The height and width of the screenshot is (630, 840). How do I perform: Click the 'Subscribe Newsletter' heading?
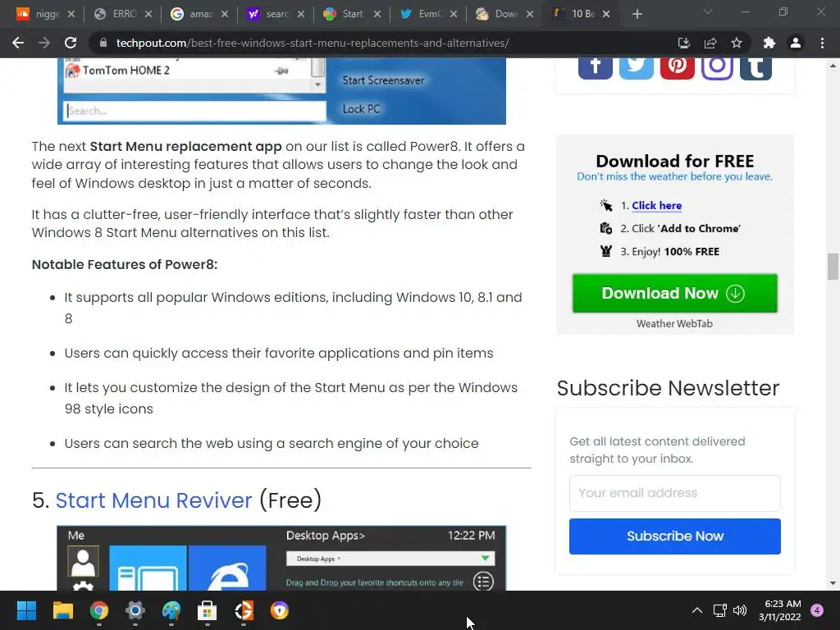point(668,388)
